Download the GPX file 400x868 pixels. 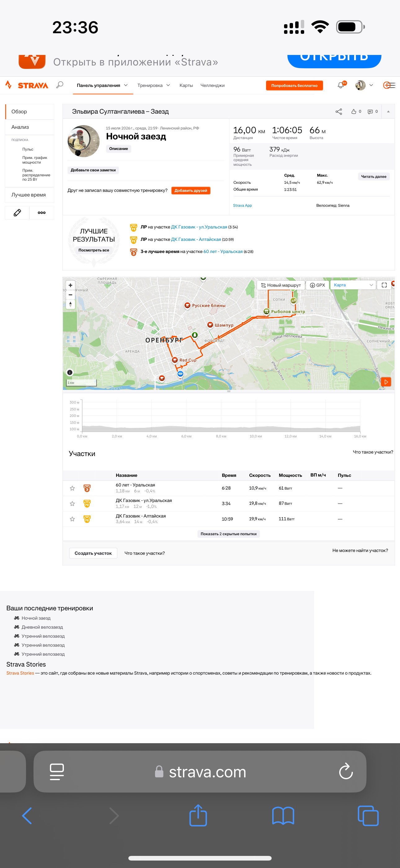(x=318, y=285)
